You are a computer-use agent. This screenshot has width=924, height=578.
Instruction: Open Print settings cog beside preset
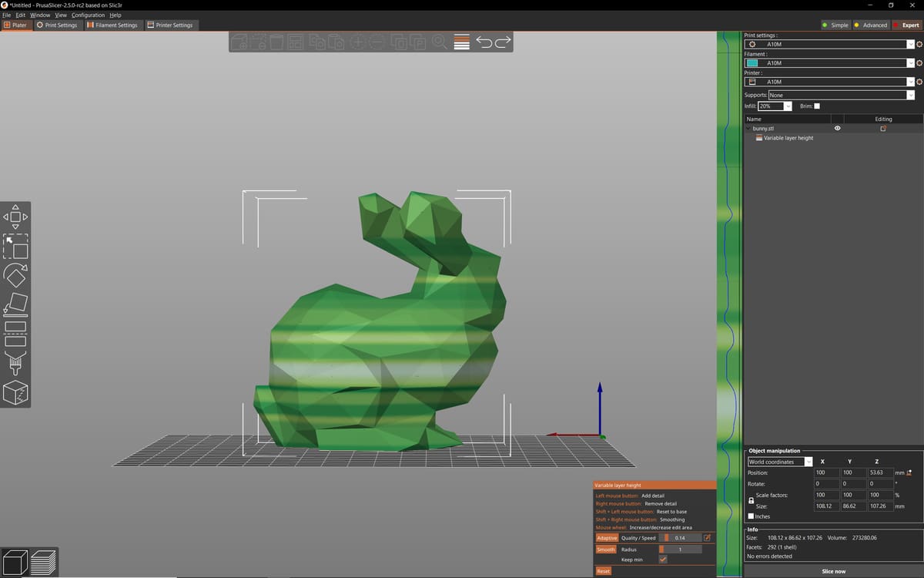point(919,45)
